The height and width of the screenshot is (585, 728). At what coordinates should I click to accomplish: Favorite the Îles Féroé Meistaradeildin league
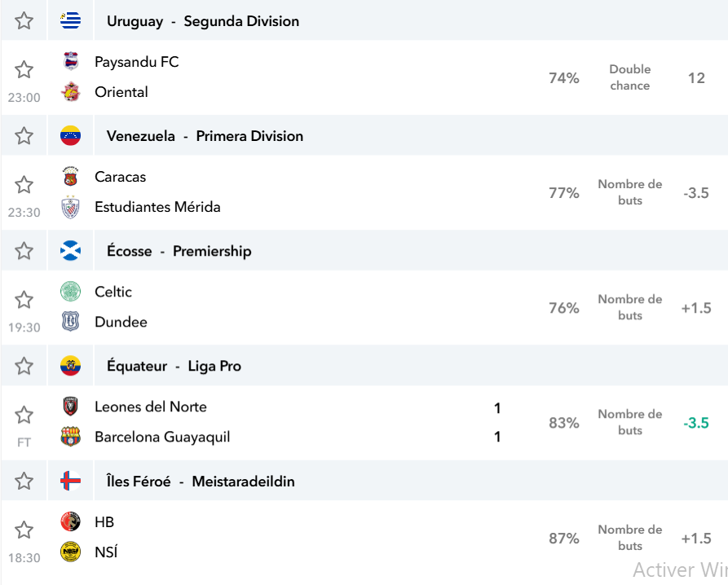[24, 481]
